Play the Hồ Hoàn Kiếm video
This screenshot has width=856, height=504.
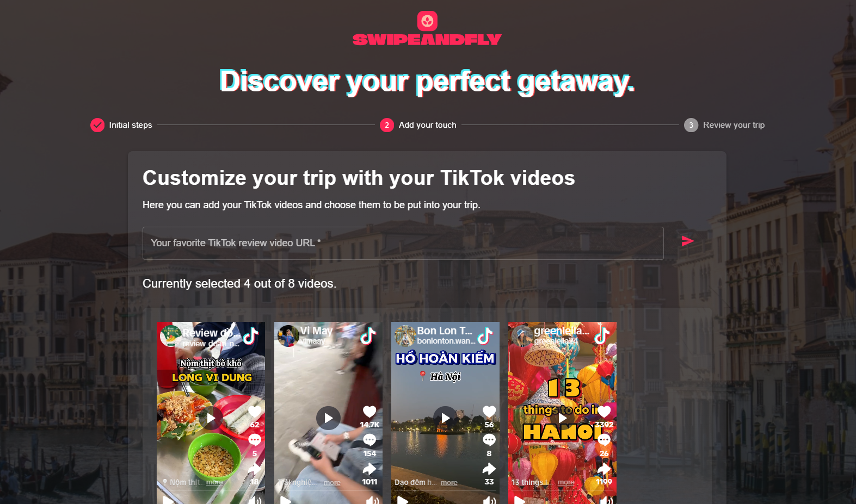pyautogui.click(x=445, y=418)
